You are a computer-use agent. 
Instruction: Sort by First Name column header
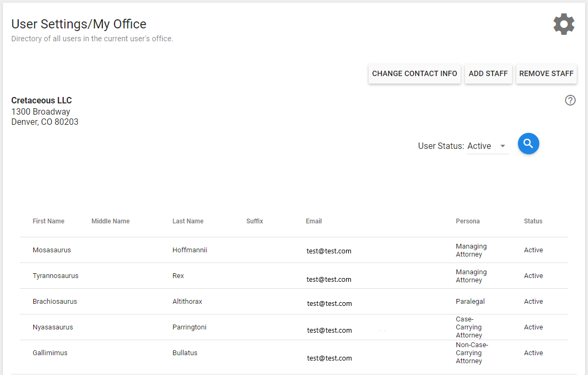(48, 221)
